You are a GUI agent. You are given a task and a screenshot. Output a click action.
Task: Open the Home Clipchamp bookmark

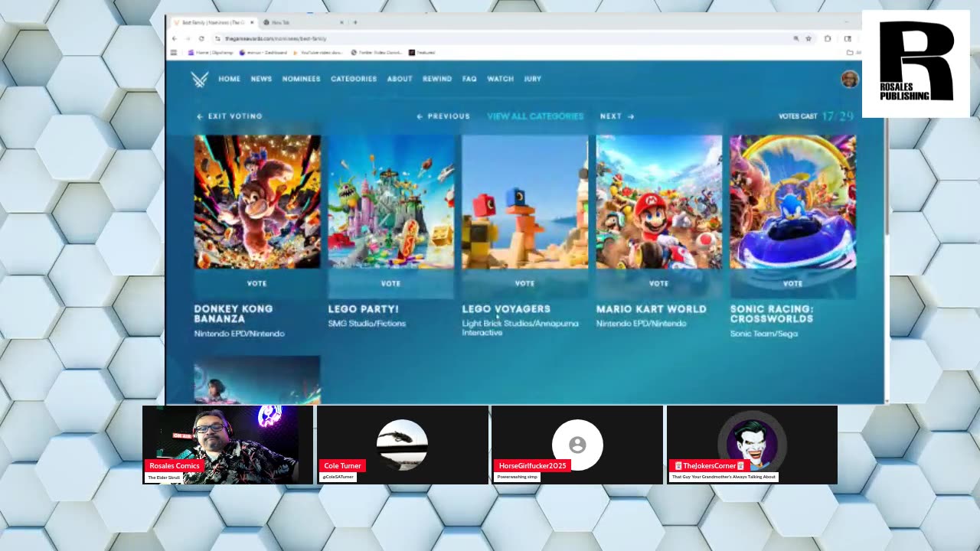211,53
